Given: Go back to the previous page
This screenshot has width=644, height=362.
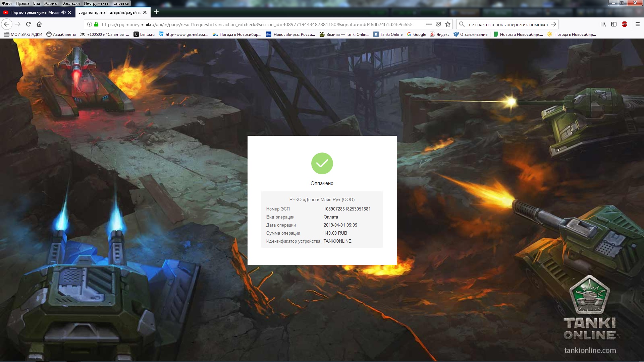Looking at the screenshot, I should (7, 24).
